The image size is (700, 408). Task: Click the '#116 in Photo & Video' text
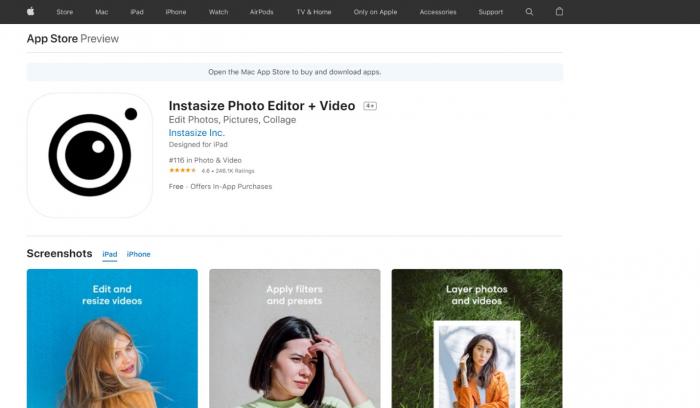pyautogui.click(x=205, y=160)
